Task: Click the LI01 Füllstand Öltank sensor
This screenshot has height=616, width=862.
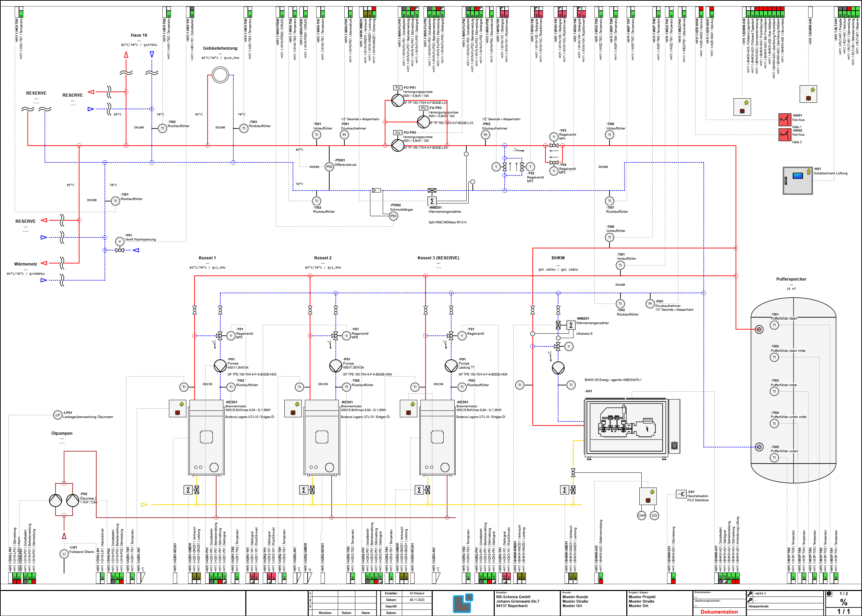Action: (64, 554)
